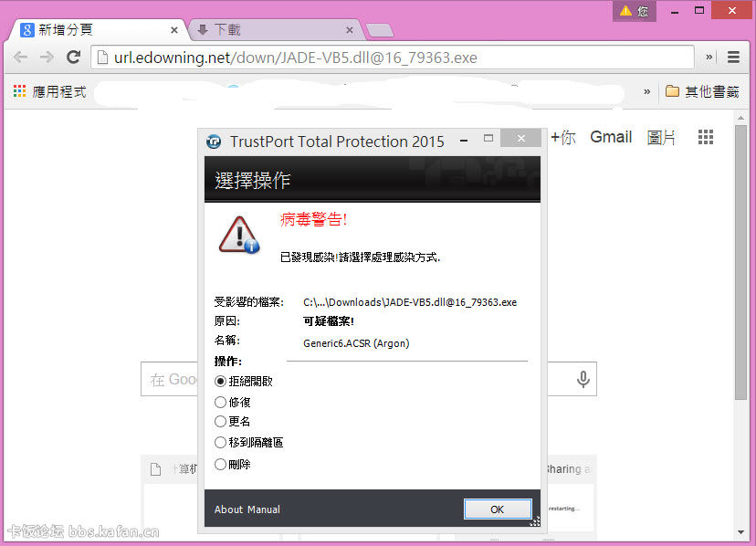Viewport: 756px width, 546px height.
Task: Click the affected file path text
Action: tap(410, 302)
